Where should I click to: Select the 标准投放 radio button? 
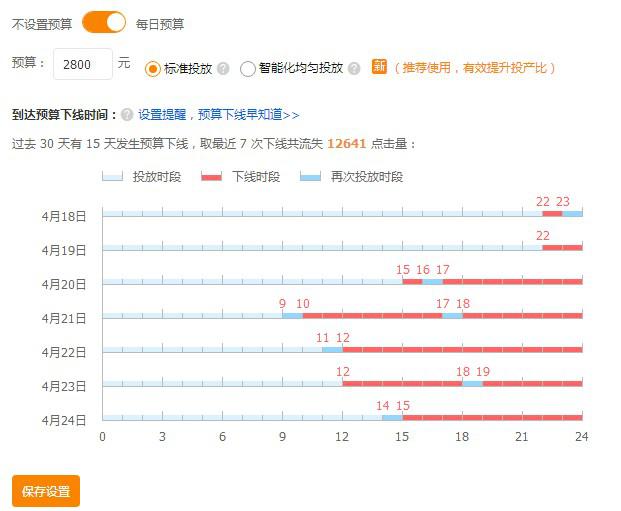152,69
